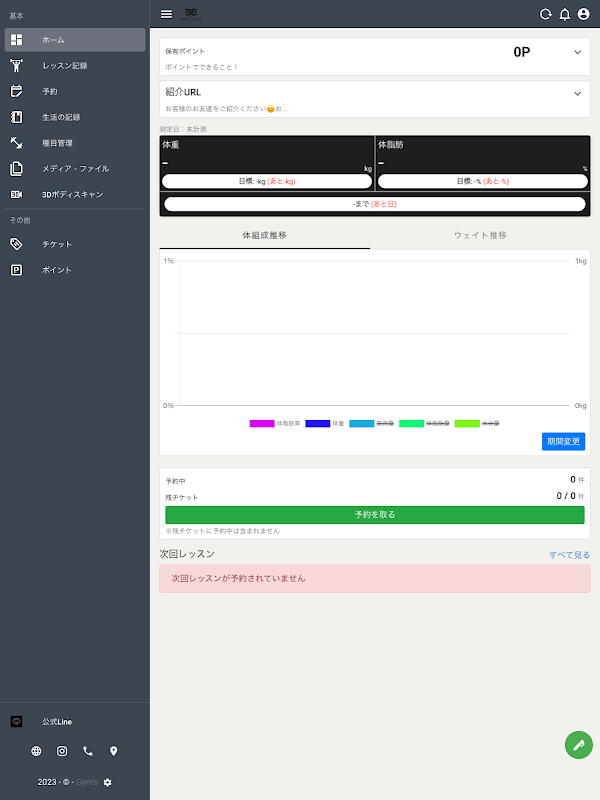Open レッスン記録 menu item

pos(75,65)
